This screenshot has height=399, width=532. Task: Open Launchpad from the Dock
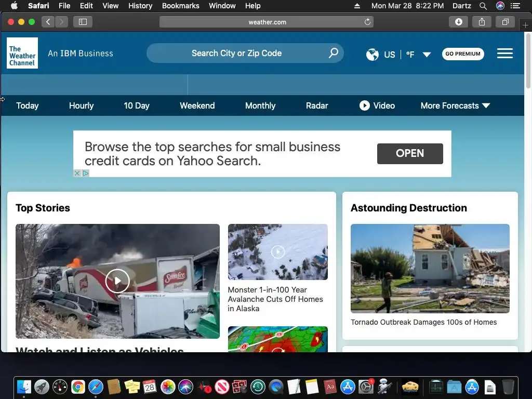42,387
